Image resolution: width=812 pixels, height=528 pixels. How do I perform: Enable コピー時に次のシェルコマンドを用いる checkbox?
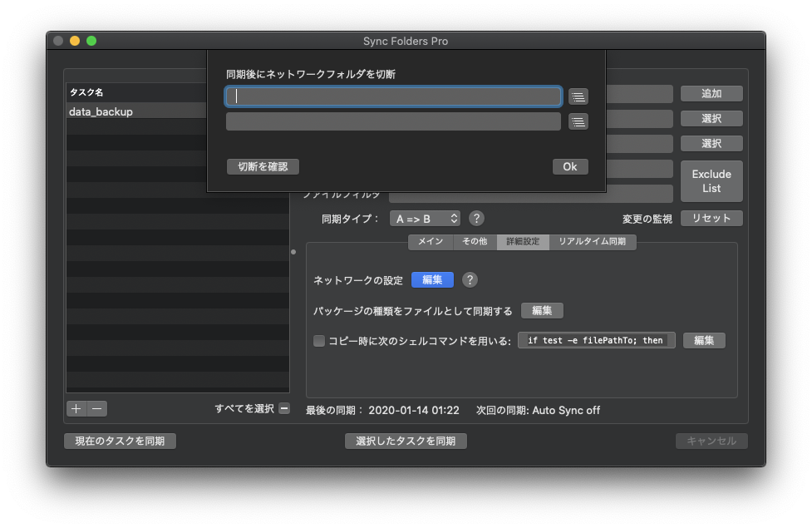[319, 340]
